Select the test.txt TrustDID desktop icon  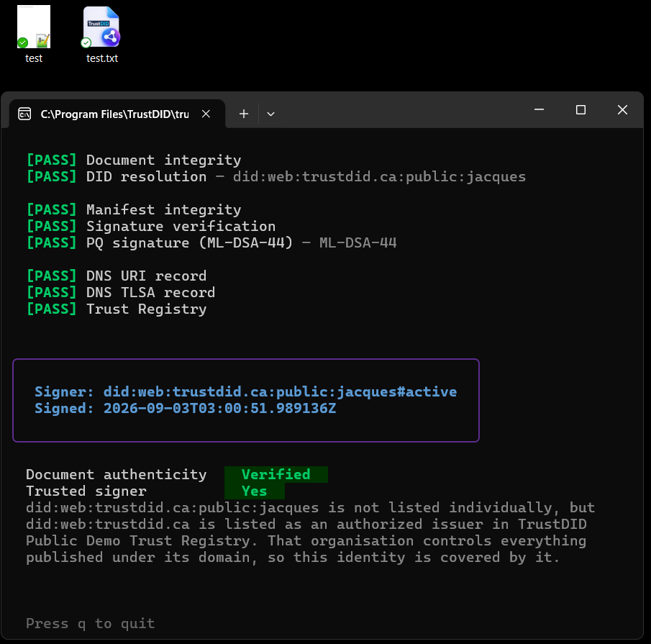(101, 27)
